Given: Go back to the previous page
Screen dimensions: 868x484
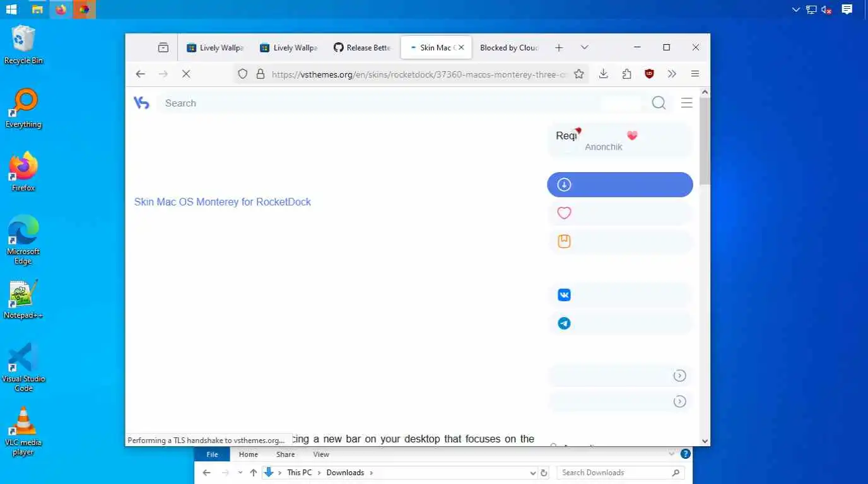Looking at the screenshot, I should point(141,74).
